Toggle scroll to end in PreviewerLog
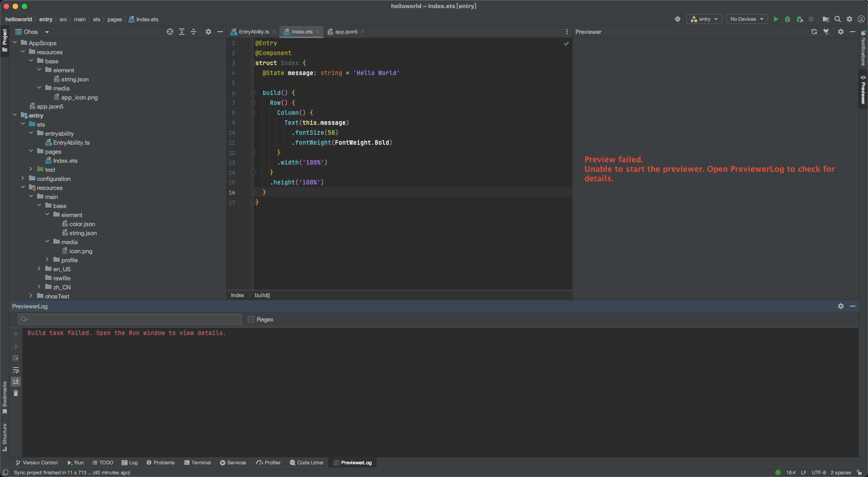The image size is (868, 477). pos(16,382)
